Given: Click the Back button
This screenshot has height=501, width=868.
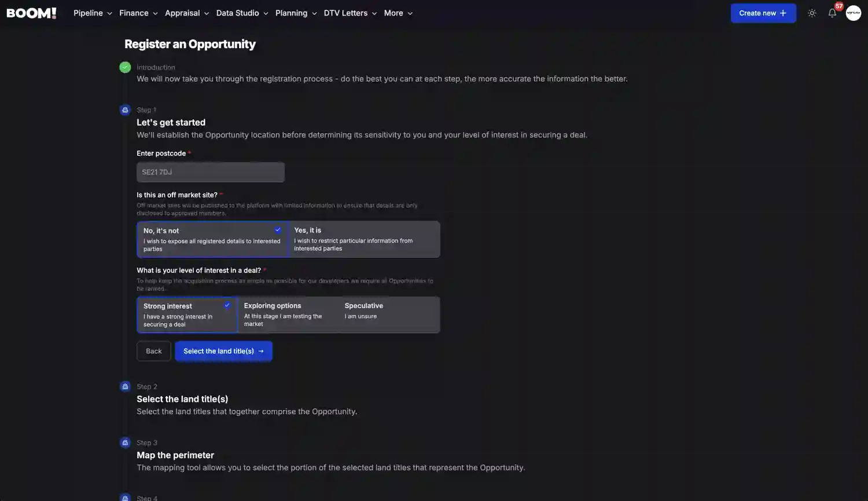Looking at the screenshot, I should click(x=154, y=351).
